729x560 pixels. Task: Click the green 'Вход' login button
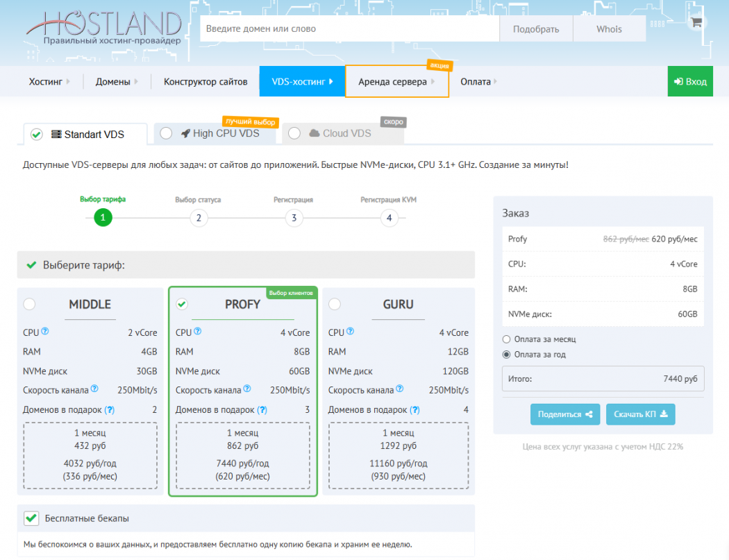coord(689,82)
